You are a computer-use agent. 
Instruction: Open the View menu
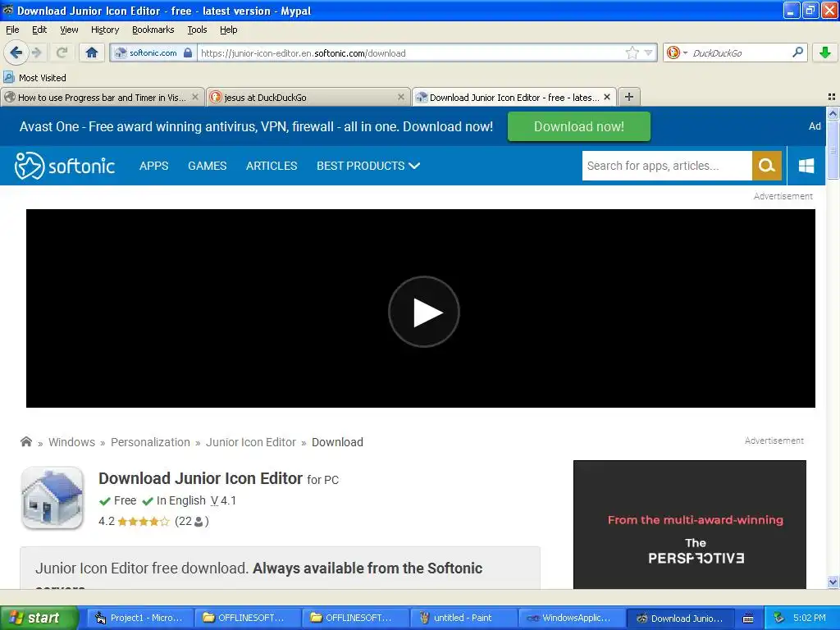69,30
